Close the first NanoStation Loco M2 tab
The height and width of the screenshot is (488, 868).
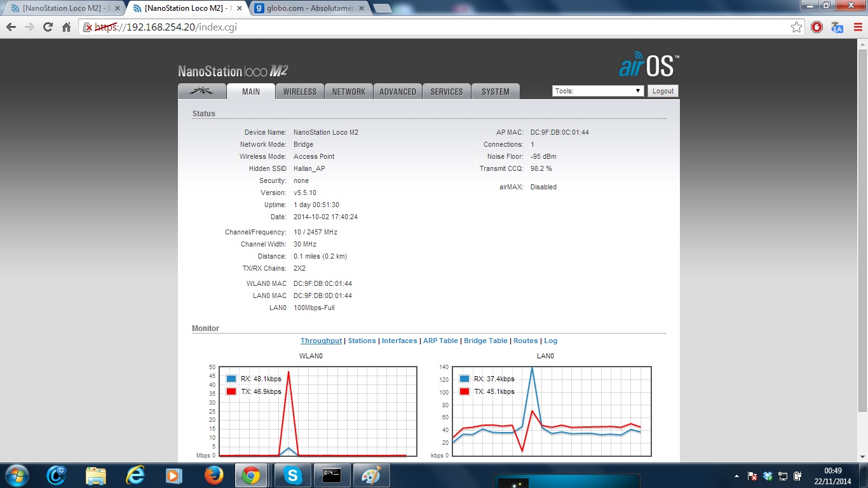[117, 8]
